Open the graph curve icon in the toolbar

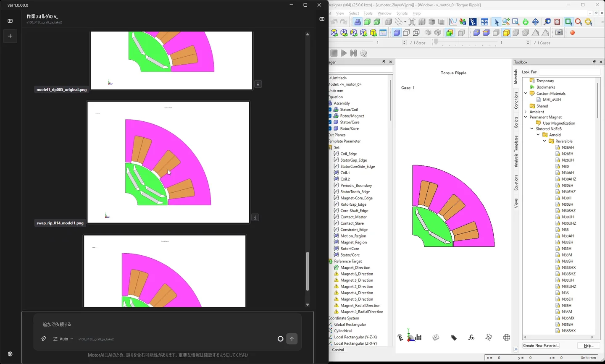click(453, 22)
